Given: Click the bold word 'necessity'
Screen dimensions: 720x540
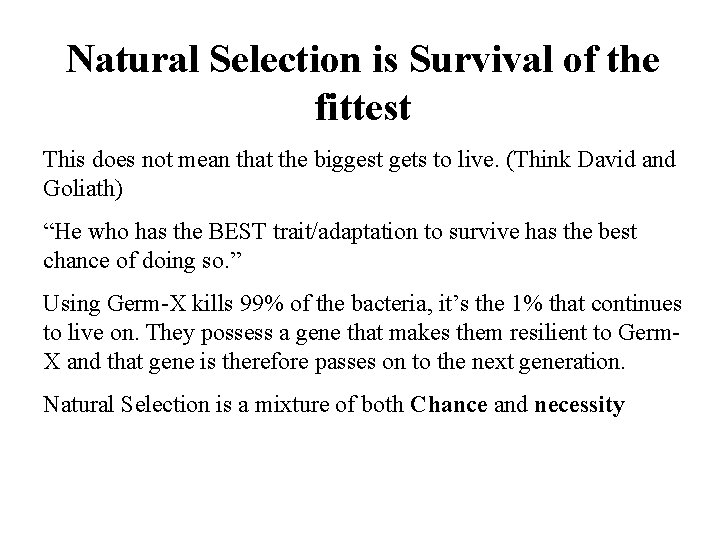Looking at the screenshot, I should tap(579, 405).
